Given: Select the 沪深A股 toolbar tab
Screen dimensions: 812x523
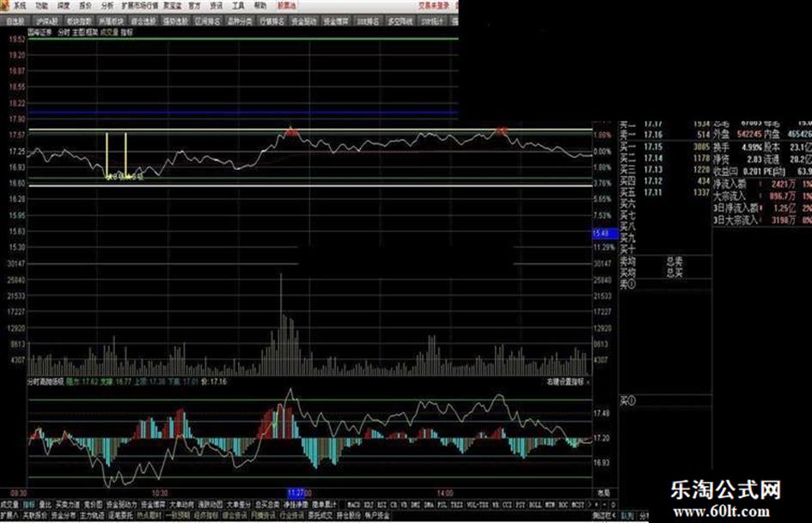Looking at the screenshot, I should [x=47, y=21].
